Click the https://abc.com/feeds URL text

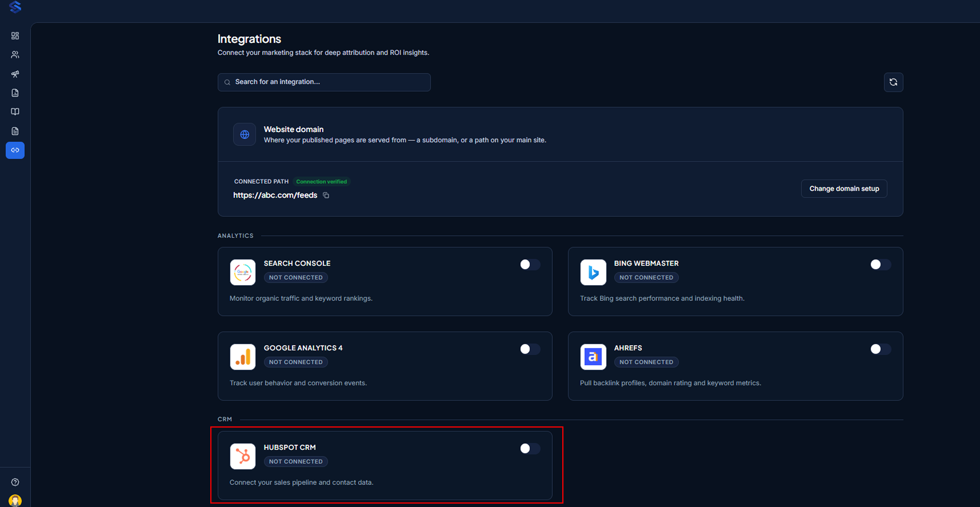coord(275,195)
